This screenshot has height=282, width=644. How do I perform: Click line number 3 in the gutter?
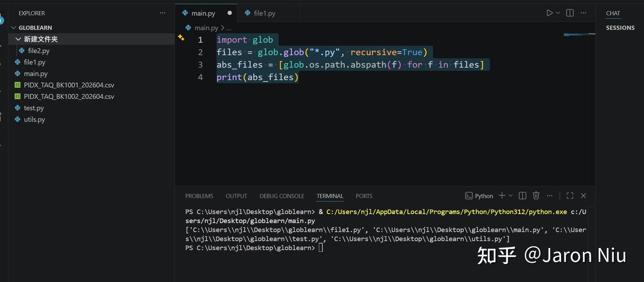coord(200,65)
